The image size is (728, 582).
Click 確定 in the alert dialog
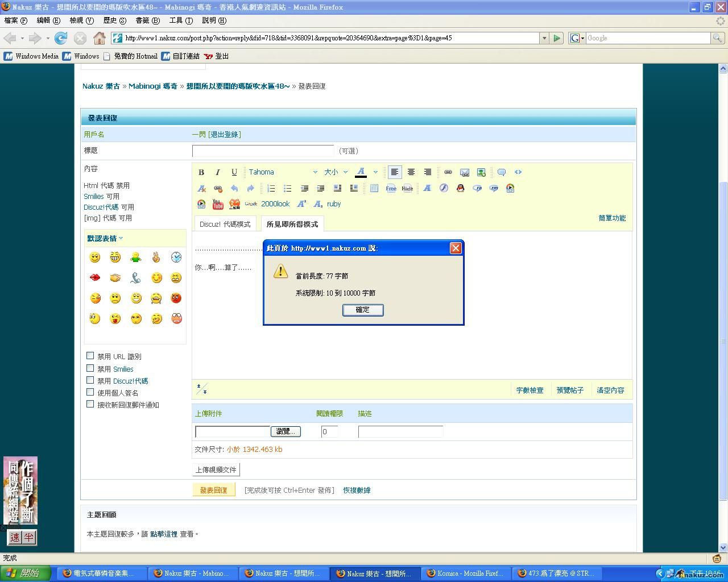click(x=363, y=310)
